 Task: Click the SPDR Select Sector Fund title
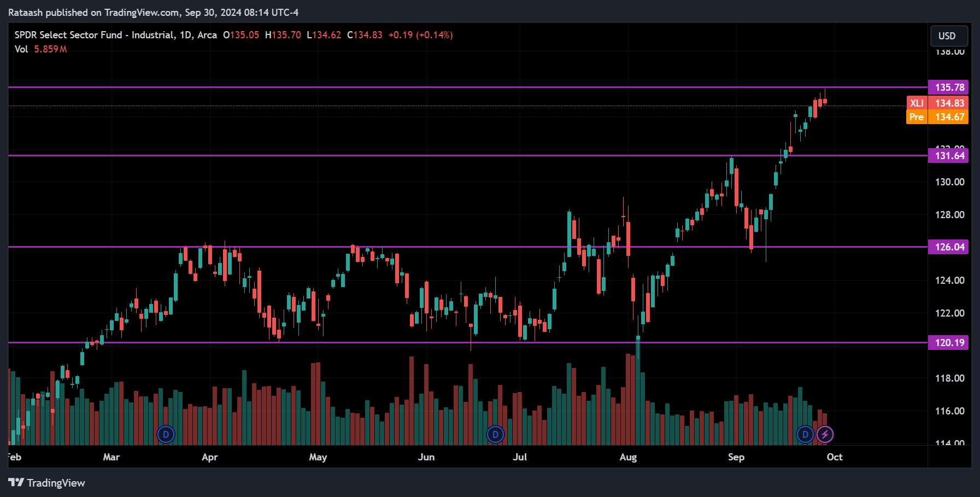click(x=115, y=35)
